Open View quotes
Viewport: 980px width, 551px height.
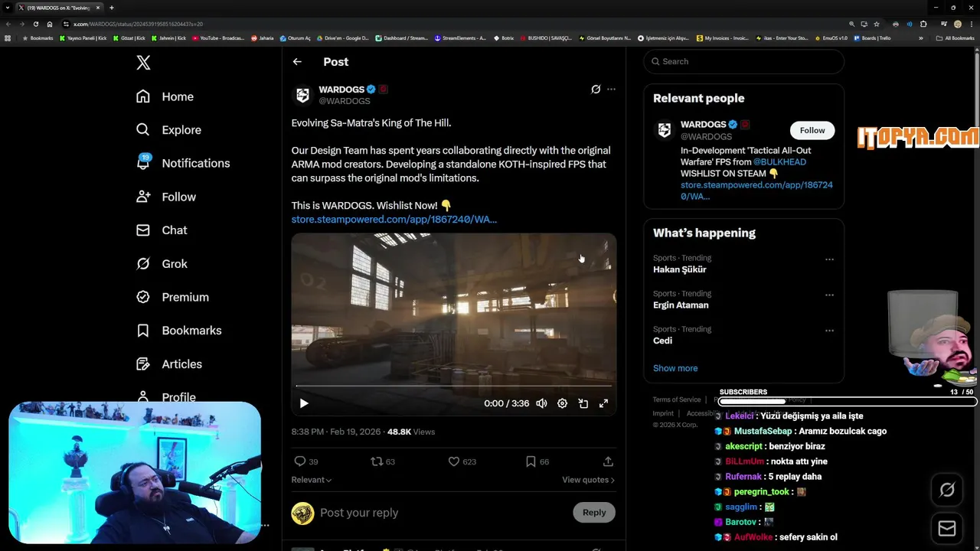(588, 480)
